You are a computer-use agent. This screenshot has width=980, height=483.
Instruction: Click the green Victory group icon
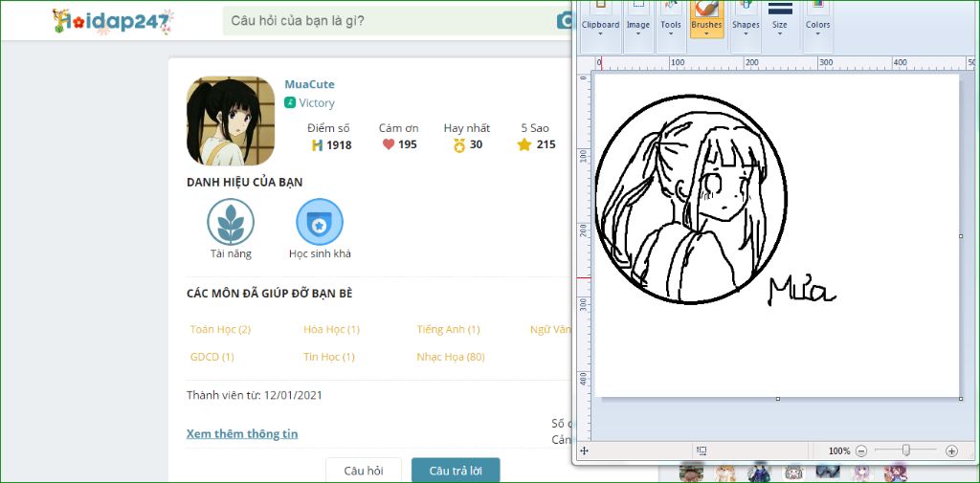pos(289,102)
